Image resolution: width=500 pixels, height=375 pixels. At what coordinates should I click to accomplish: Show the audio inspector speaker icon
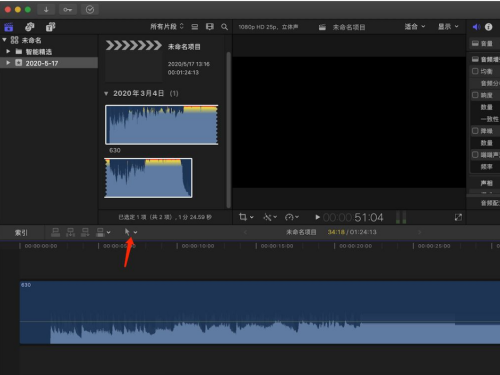click(476, 27)
